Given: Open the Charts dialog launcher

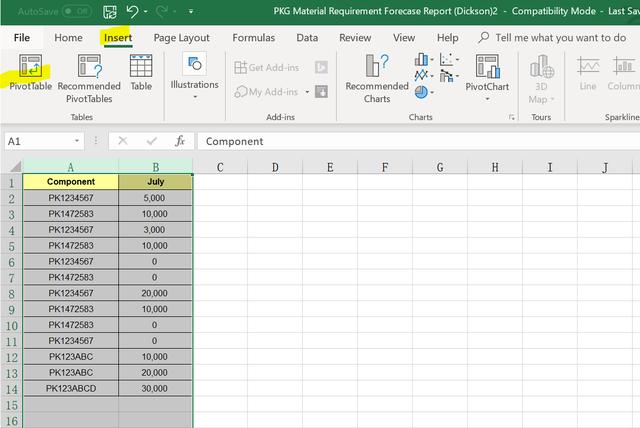Looking at the screenshot, I should tap(511, 118).
